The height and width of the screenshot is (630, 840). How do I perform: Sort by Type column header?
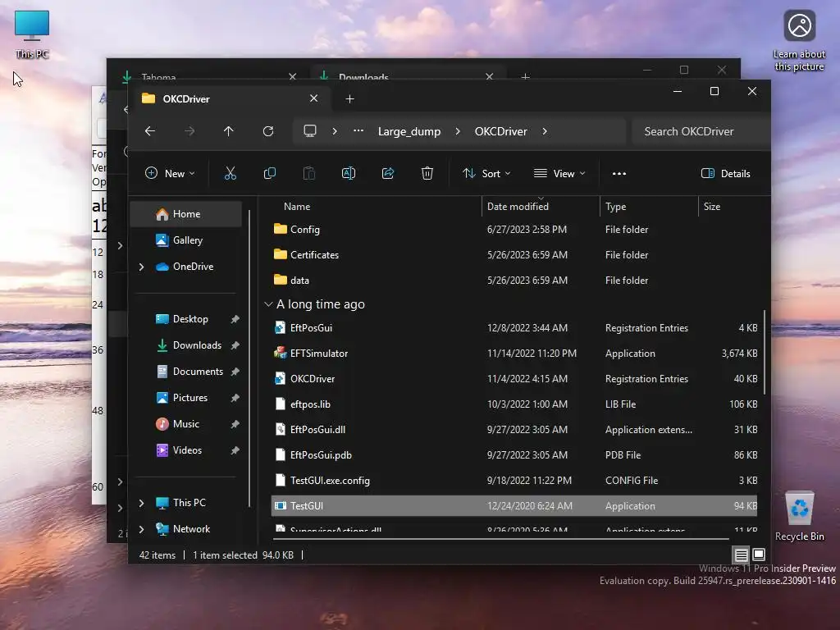648,206
